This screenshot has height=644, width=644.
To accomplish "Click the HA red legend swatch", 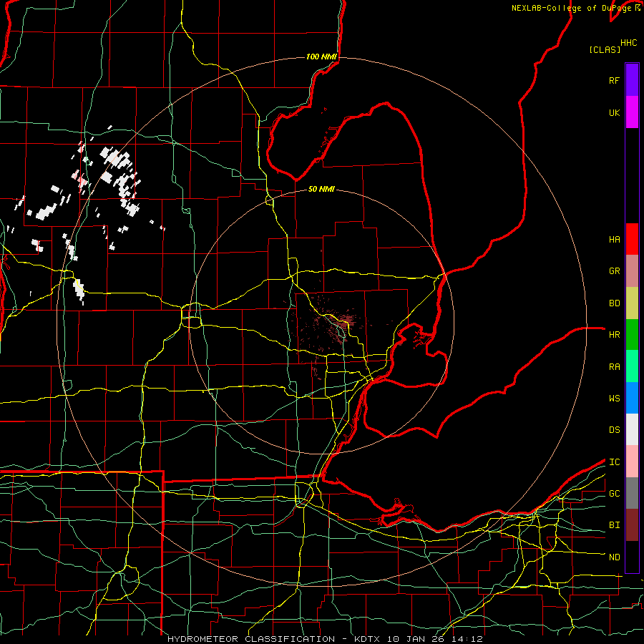I will coord(632,239).
